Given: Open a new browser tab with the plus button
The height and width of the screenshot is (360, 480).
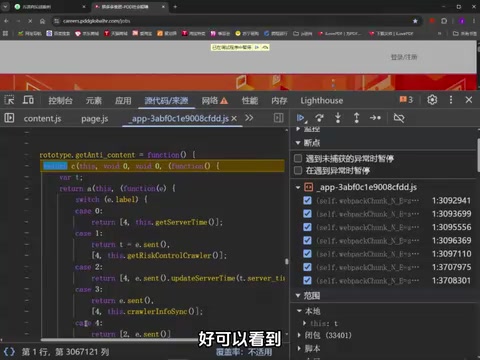Looking at the screenshot, I should tap(175, 6).
